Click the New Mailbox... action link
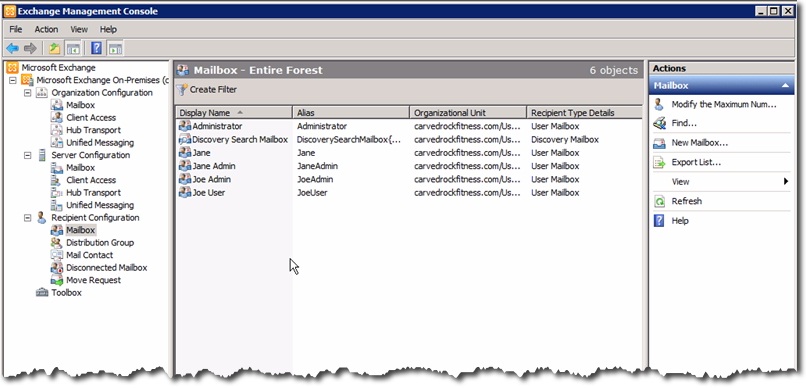Viewport: 807px width, 388px height. point(699,143)
